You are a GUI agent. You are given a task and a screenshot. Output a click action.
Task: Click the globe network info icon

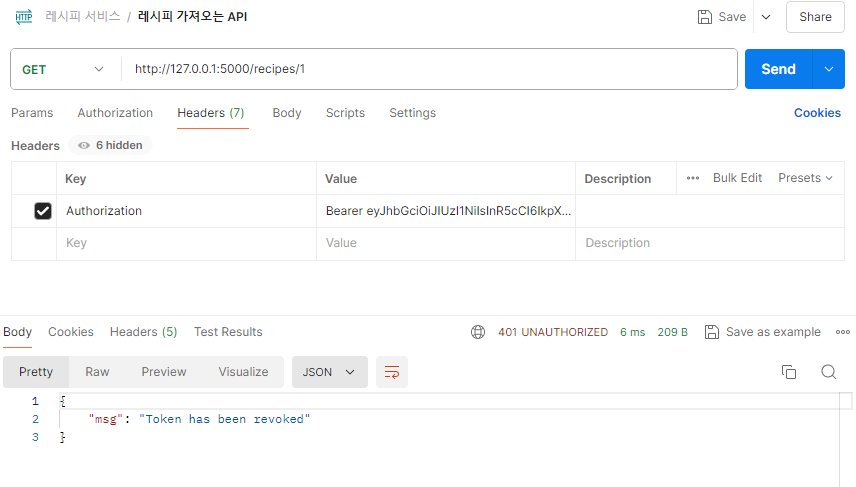coord(478,332)
